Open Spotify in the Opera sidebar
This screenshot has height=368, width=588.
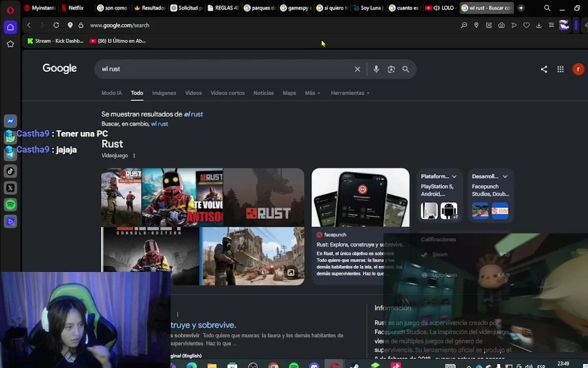pos(11,204)
